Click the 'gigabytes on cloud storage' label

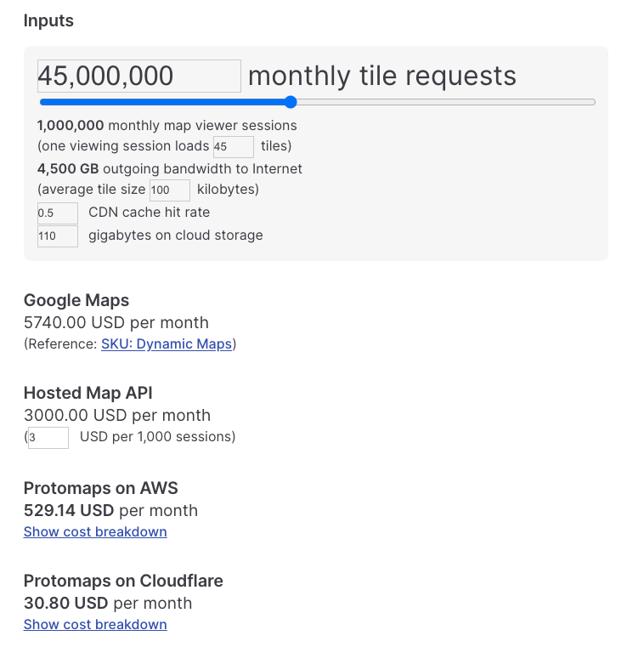point(176,236)
